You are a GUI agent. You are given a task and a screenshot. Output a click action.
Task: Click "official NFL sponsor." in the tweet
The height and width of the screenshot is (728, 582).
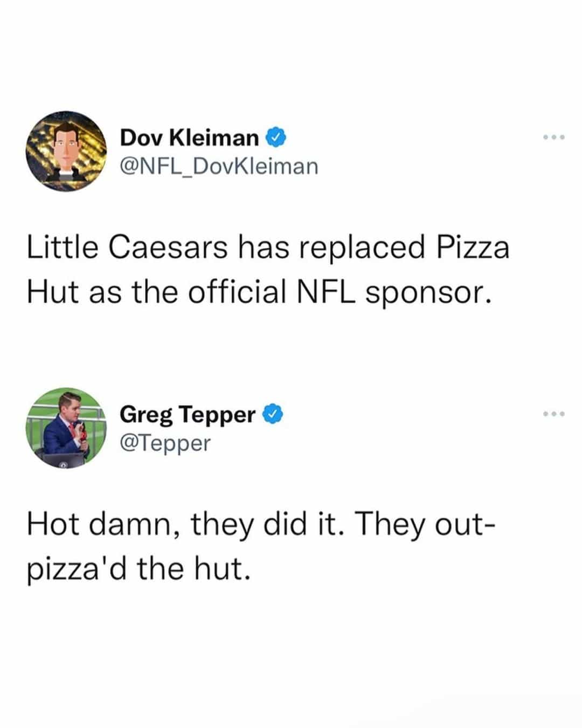pyautogui.click(x=340, y=293)
